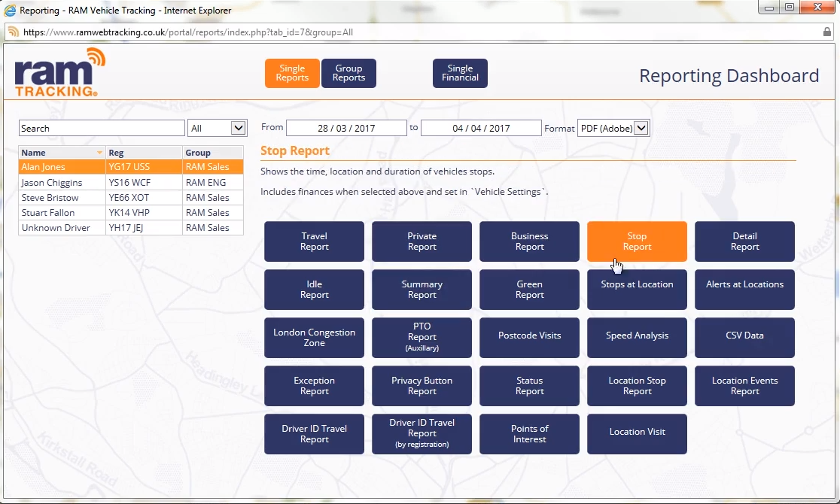840x504 pixels.
Task: Select Steve Bristow row
Action: click(x=131, y=198)
